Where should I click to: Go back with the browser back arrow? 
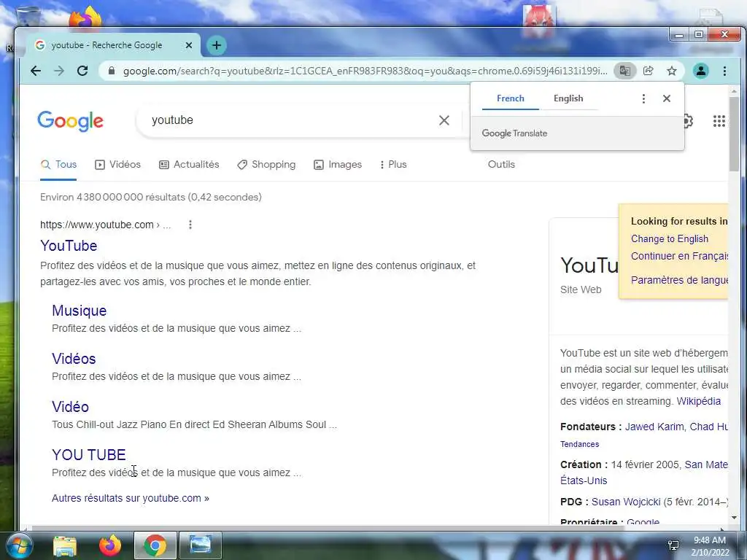(x=36, y=71)
